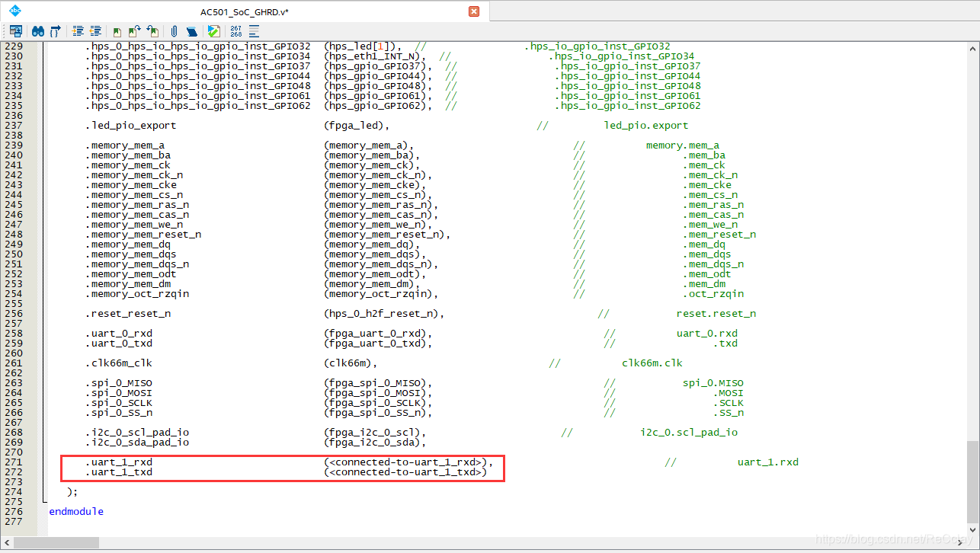Click the horizontal scrollbar thumb
This screenshot has height=553, width=980.
click(x=56, y=542)
